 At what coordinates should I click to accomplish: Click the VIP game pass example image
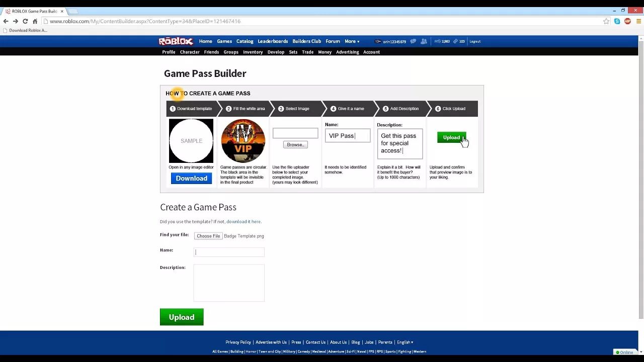243,141
